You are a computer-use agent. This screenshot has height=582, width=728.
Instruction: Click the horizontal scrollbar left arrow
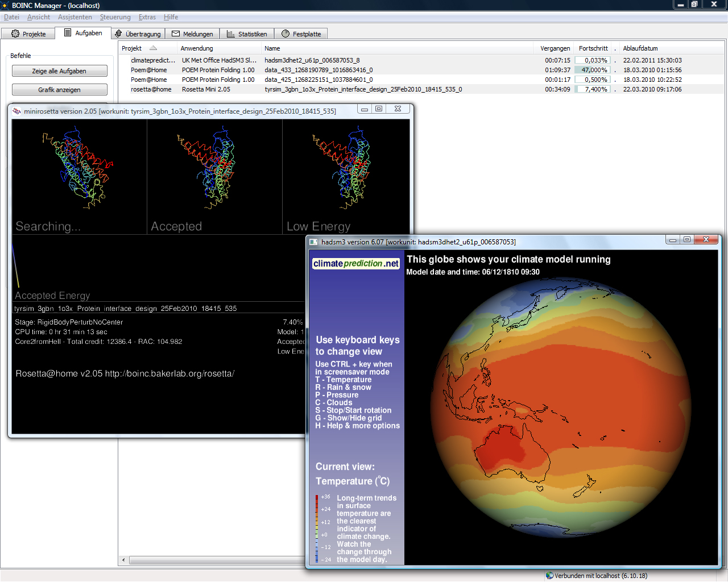point(123,560)
